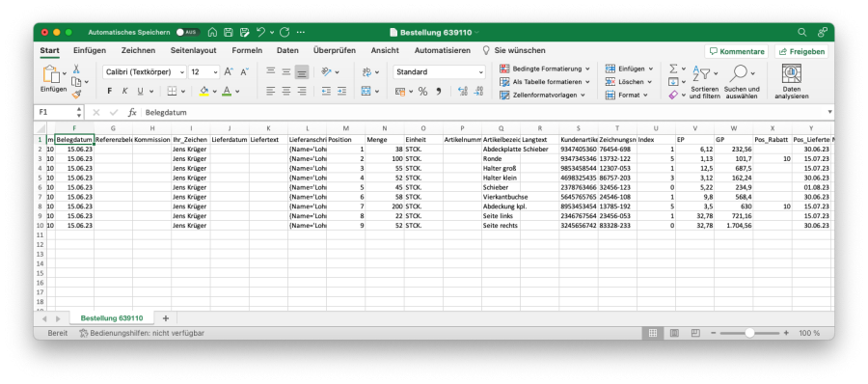Open the Kommentare pane button

click(x=736, y=51)
